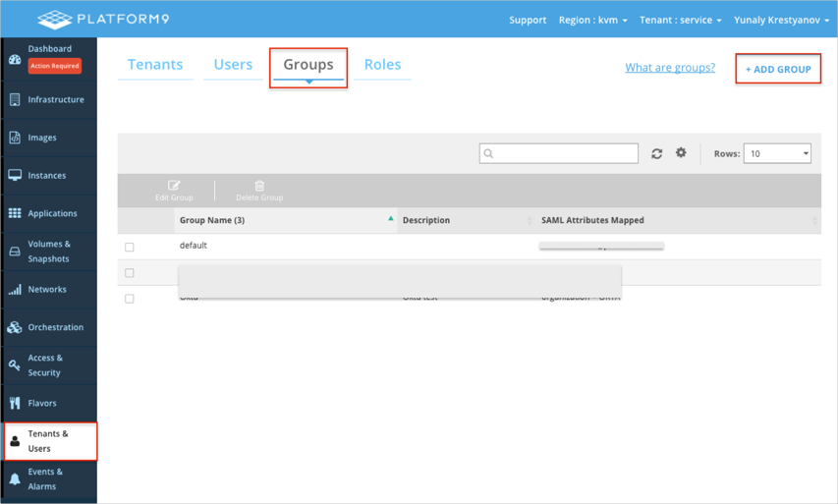Viewport: 838px width, 504px height.
Task: Open the Images sidebar icon
Action: pos(15,138)
